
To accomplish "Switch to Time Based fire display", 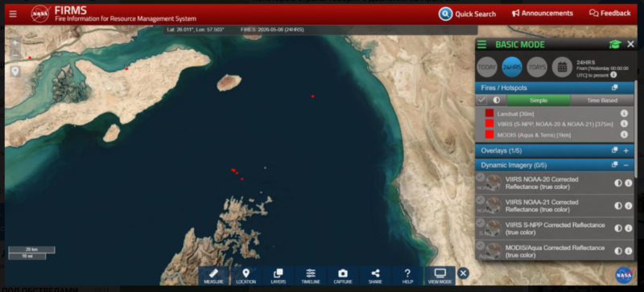I will click(x=601, y=101).
